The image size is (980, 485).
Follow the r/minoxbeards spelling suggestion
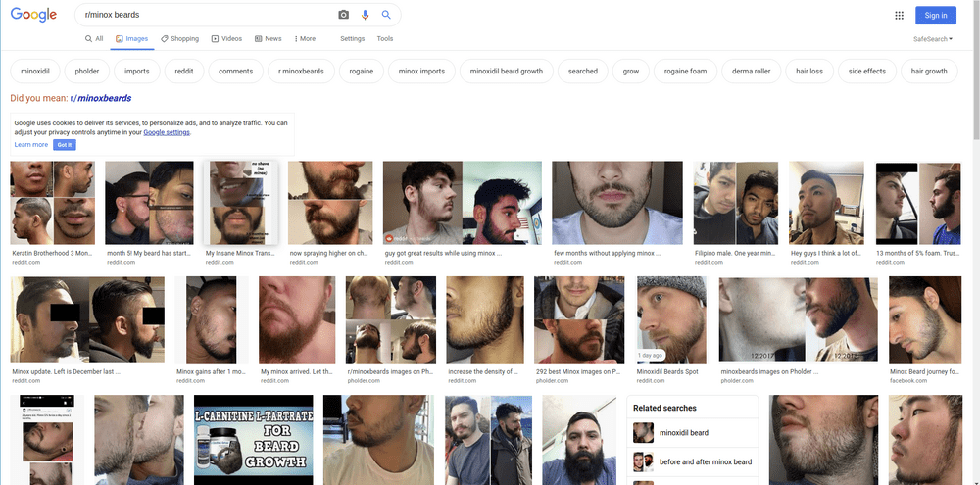tap(101, 98)
